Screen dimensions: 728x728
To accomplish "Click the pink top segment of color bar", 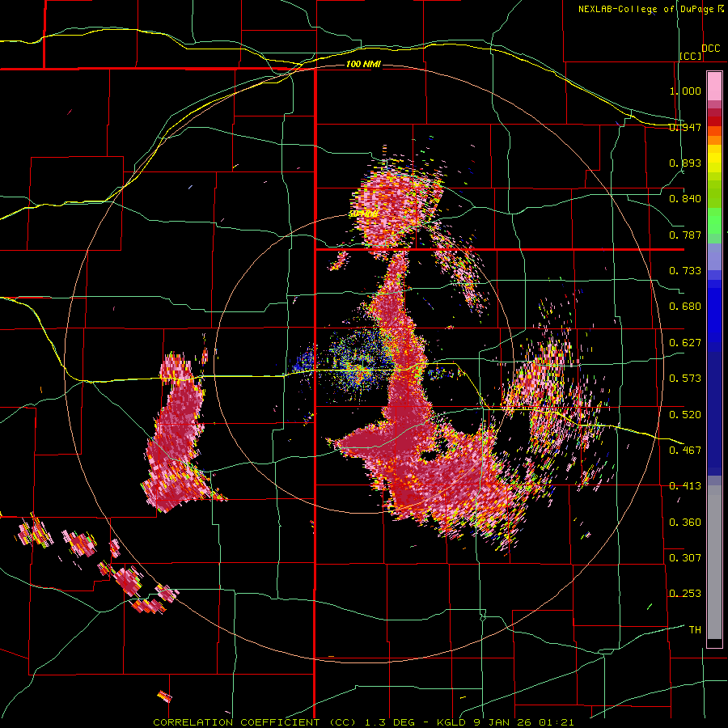I will tap(714, 86).
